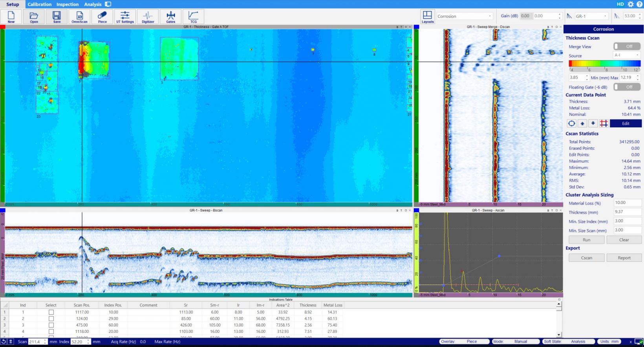Toggle the Merge View switch

(627, 46)
